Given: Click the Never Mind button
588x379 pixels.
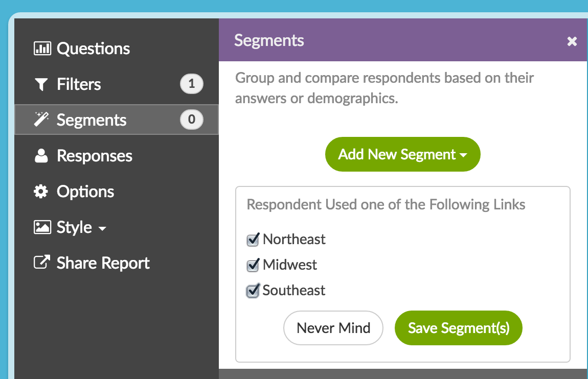Looking at the screenshot, I should tap(333, 328).
